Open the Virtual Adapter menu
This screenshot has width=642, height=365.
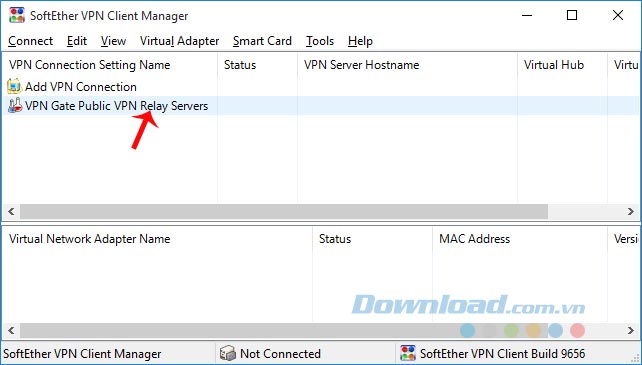point(179,41)
